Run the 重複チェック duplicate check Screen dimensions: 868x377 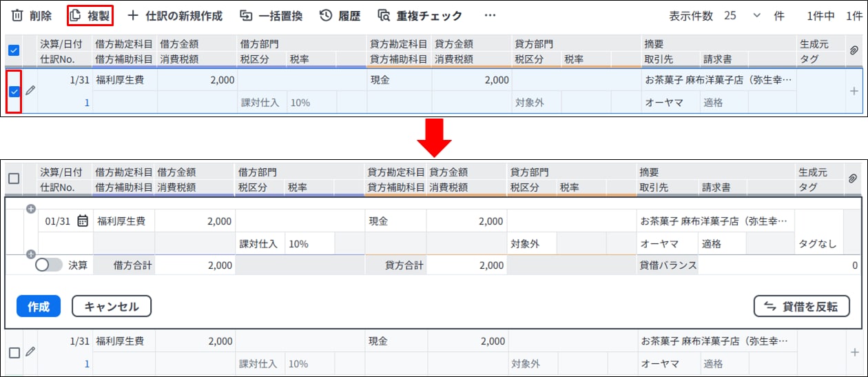point(420,15)
